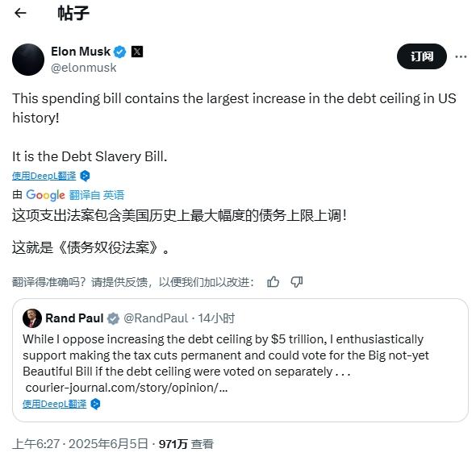Open Elon Musk's profile avatar

[28, 60]
